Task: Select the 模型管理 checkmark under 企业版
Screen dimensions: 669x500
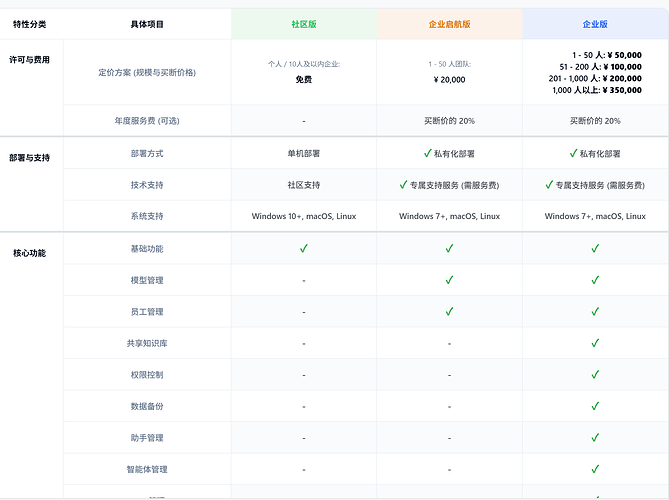Action: (x=595, y=280)
